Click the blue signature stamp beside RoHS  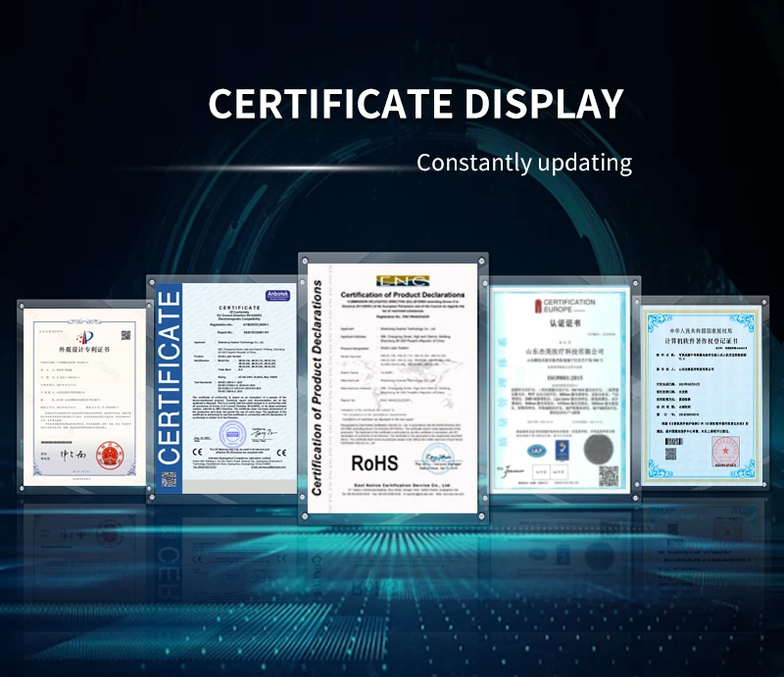point(438,459)
